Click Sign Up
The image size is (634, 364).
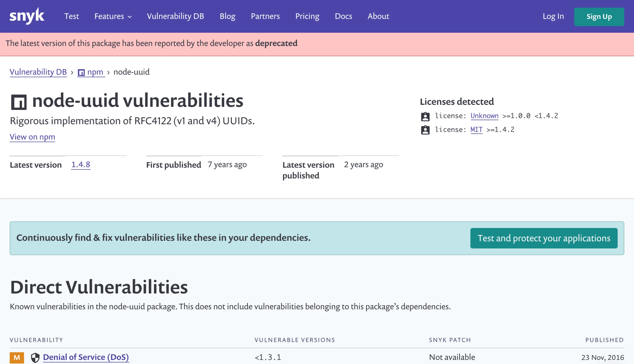pyautogui.click(x=599, y=17)
